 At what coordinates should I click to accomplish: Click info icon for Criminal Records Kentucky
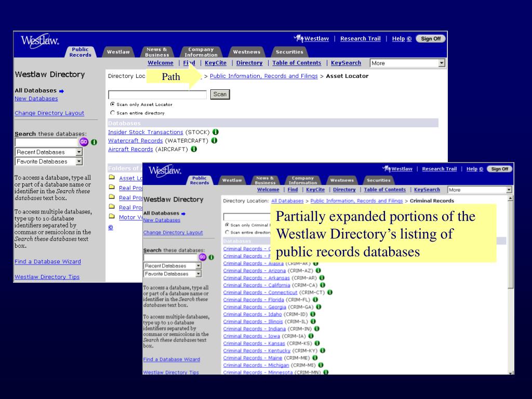[x=323, y=351]
